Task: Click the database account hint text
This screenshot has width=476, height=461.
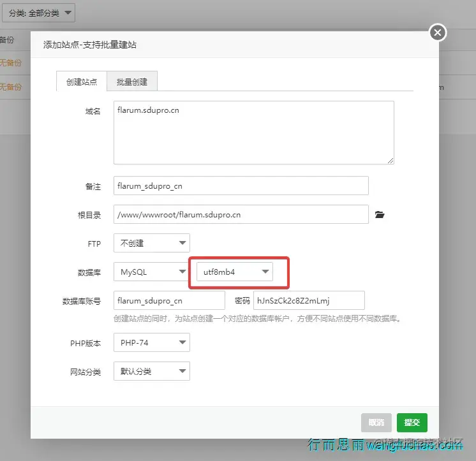Action: (258, 318)
